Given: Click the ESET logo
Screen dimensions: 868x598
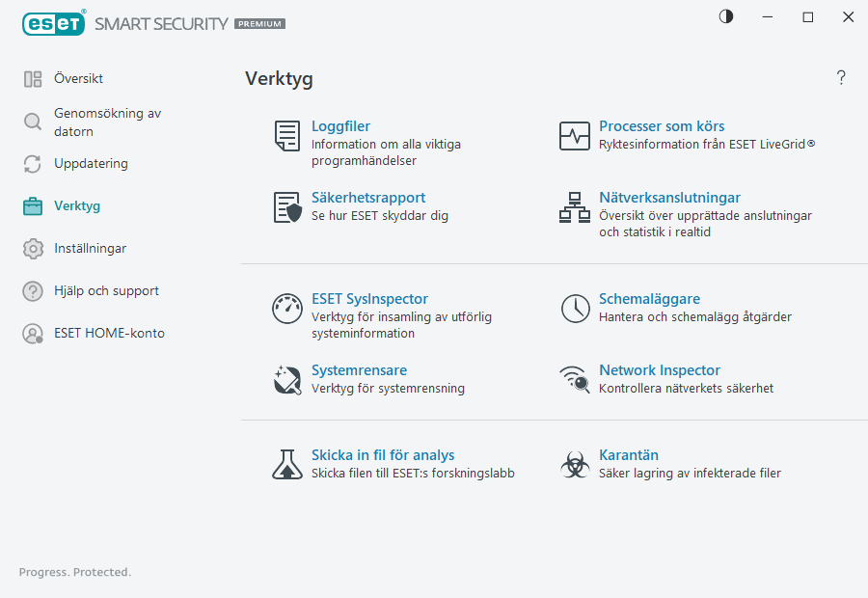Looking at the screenshot, I should pyautogui.click(x=53, y=23).
